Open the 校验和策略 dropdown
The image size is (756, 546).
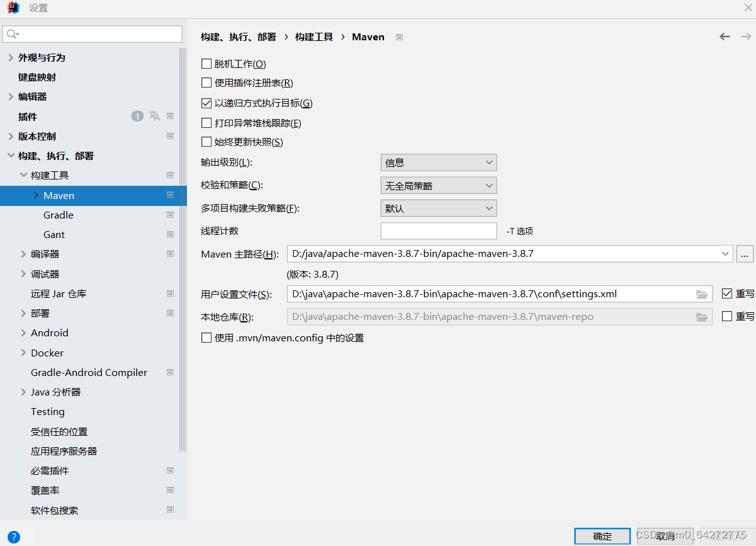439,186
